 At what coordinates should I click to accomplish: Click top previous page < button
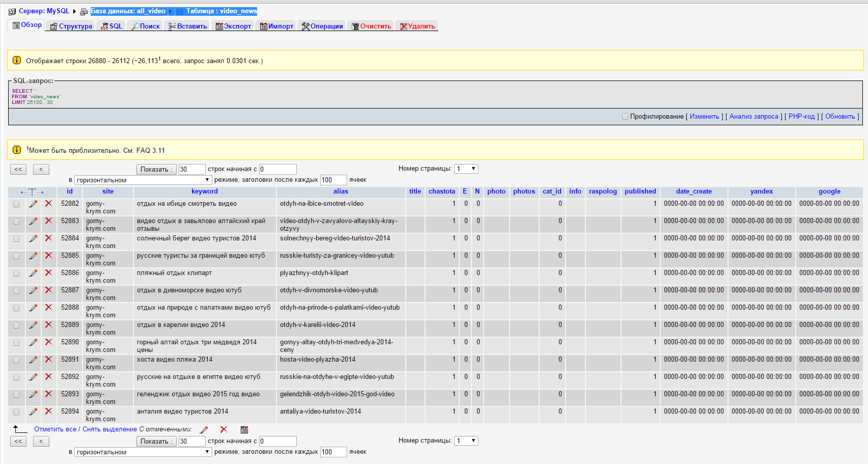click(x=41, y=169)
